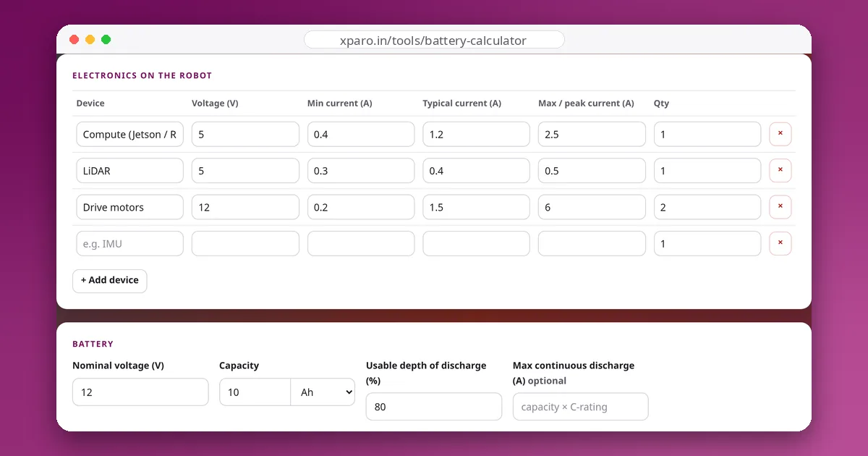Edit battery nominal voltage field
This screenshot has width=868, height=456.
pos(140,392)
